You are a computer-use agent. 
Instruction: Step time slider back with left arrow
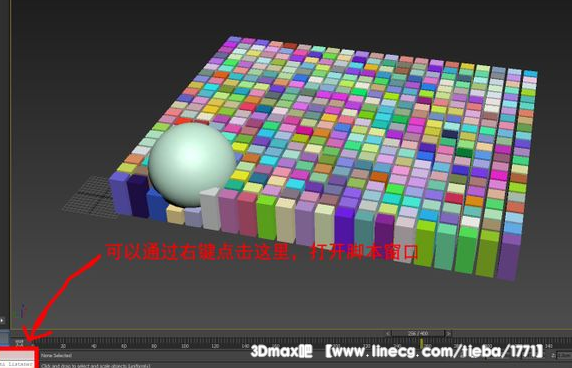[388, 333]
